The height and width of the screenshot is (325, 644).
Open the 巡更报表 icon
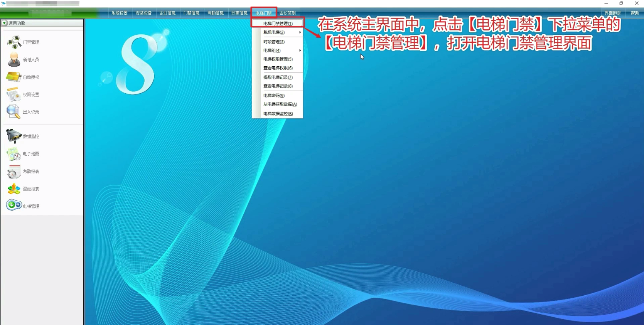(14, 189)
